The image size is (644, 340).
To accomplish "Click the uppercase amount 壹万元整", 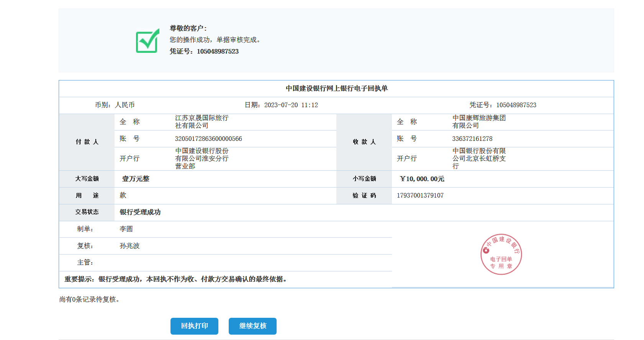I will [136, 179].
